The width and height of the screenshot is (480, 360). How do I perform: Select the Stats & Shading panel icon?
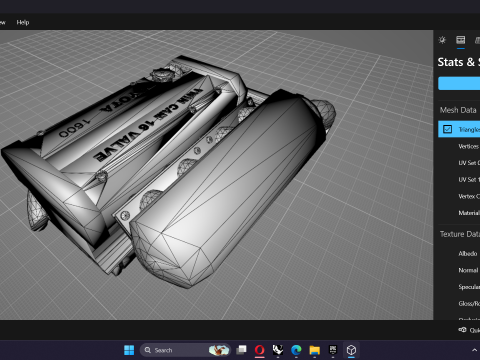click(461, 40)
